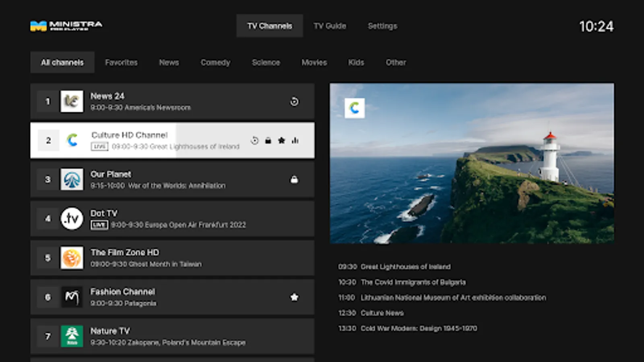The width and height of the screenshot is (644, 362).
Task: Show the Favorites category
Action: pos(121,62)
